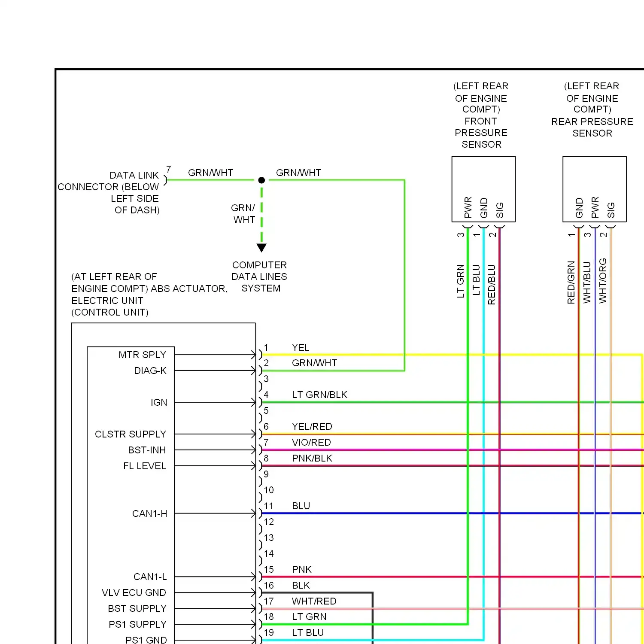The height and width of the screenshot is (644, 644).
Task: Select connector pin number 14 on the ABS unit
Action: pyautogui.click(x=269, y=553)
